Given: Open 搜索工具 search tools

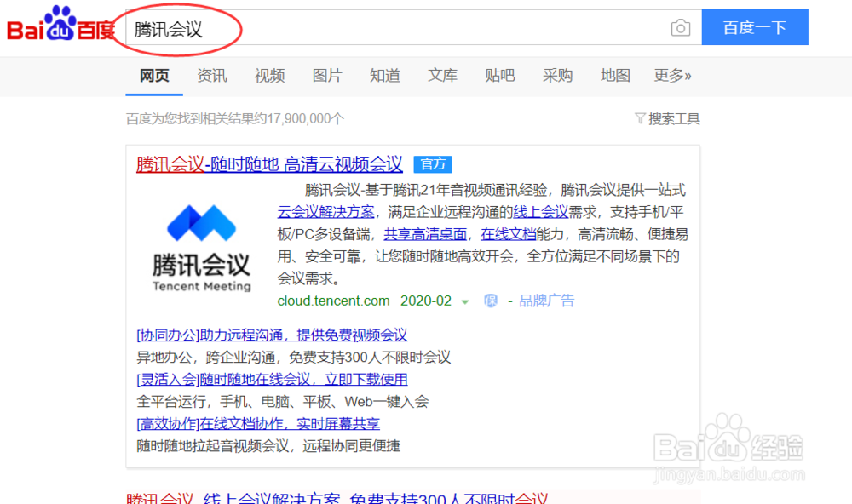Looking at the screenshot, I should coord(674,118).
